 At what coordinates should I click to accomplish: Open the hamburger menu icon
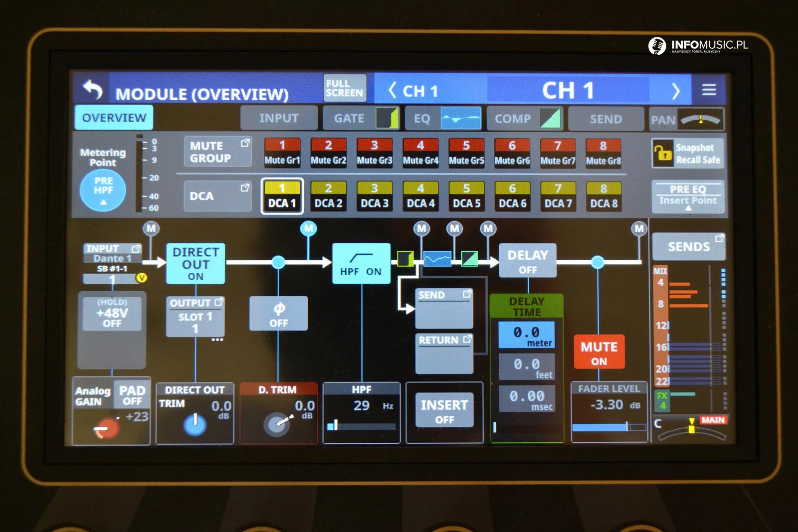click(x=709, y=90)
